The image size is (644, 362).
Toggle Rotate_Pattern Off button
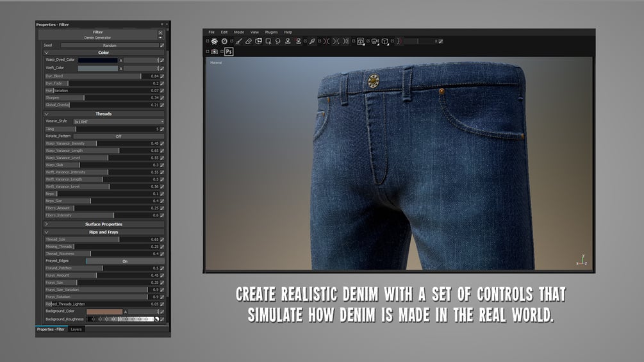coord(119,136)
